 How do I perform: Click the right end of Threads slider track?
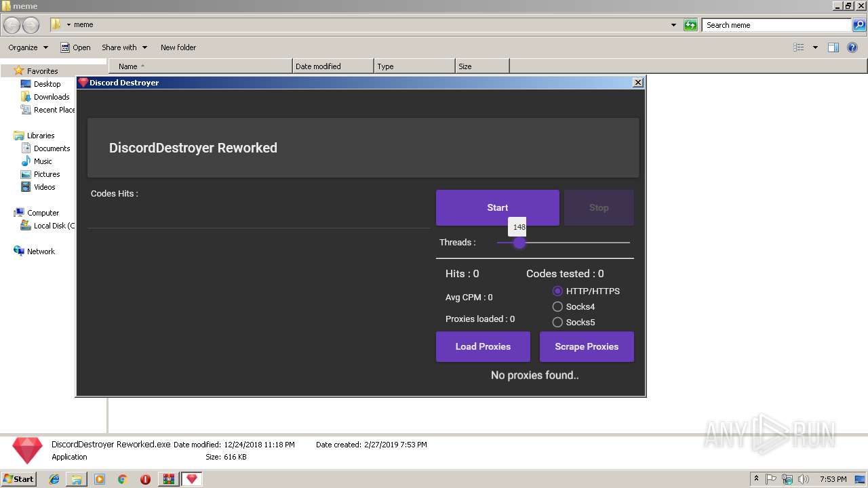[628, 242]
